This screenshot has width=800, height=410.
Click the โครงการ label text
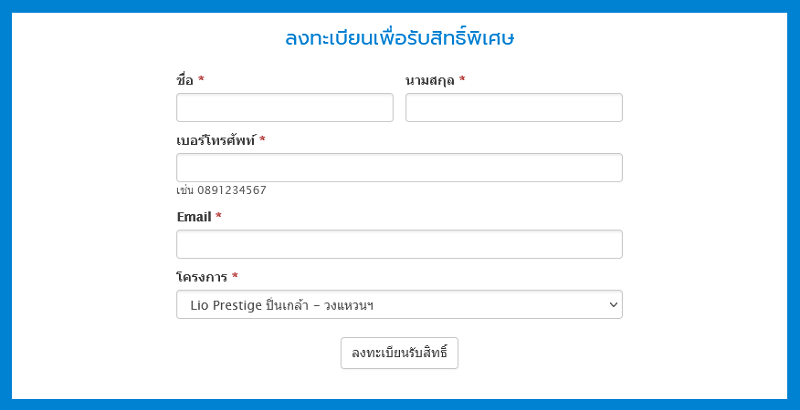(202, 277)
